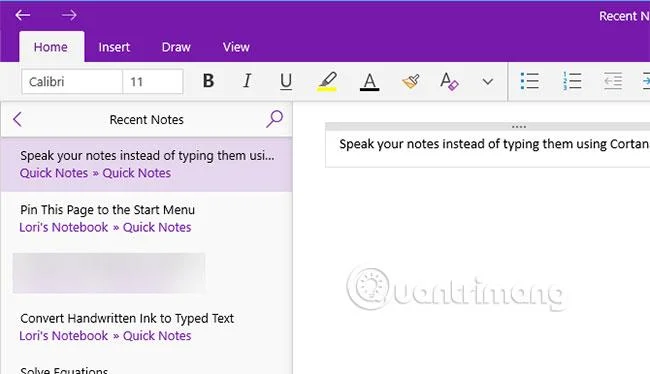Open the Draw tab
This screenshot has height=374, width=650.
[x=176, y=47]
